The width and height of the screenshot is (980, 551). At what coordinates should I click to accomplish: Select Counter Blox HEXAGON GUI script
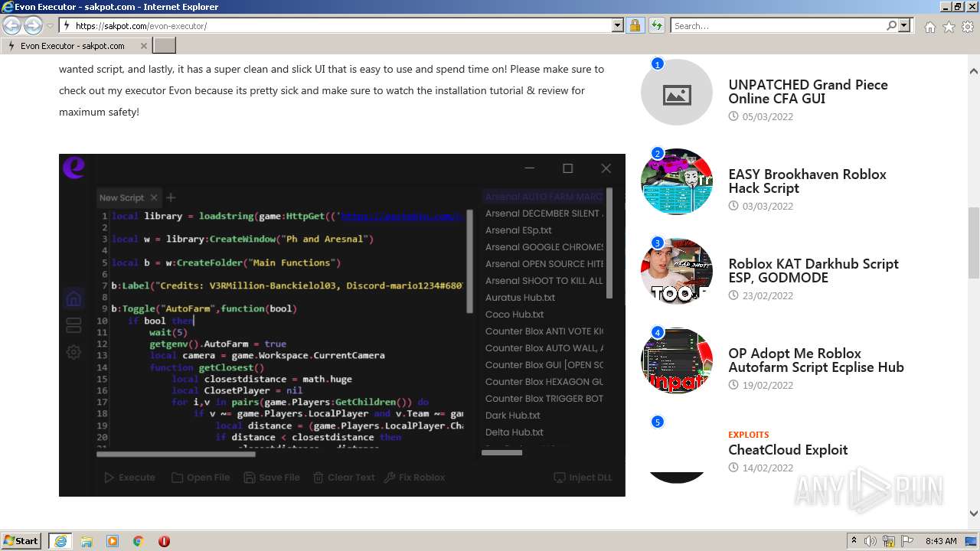[544, 382]
